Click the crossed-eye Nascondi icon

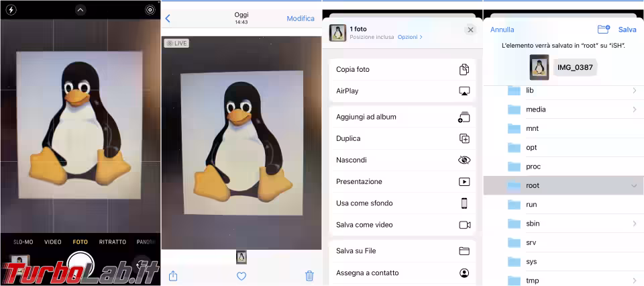(x=464, y=160)
